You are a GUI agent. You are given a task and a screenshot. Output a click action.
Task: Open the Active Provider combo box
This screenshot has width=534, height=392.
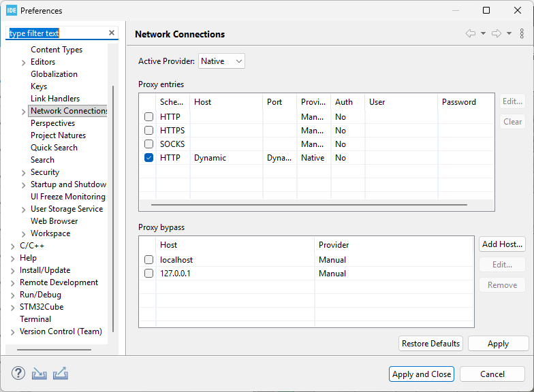point(221,61)
